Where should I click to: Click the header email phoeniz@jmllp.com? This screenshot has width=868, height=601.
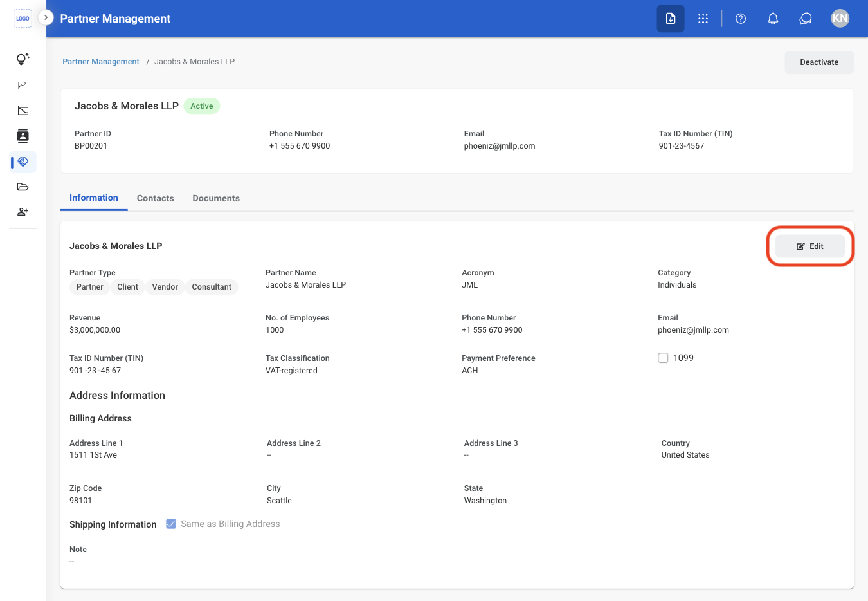point(500,146)
